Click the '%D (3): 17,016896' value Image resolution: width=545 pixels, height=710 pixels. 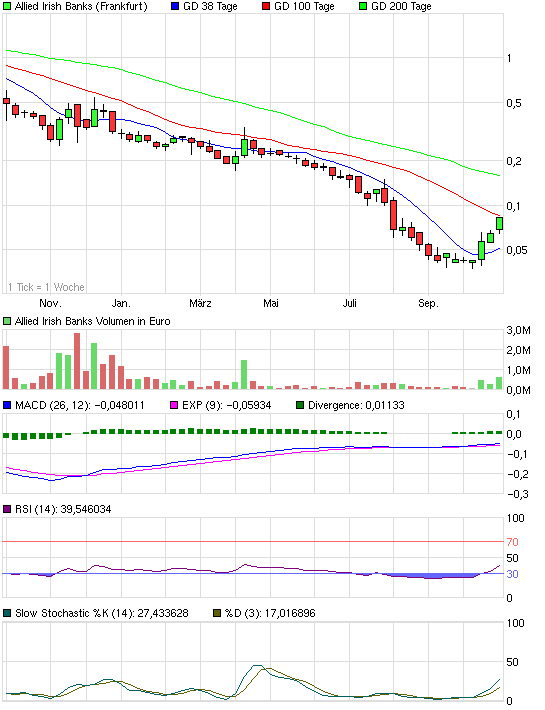[270, 613]
